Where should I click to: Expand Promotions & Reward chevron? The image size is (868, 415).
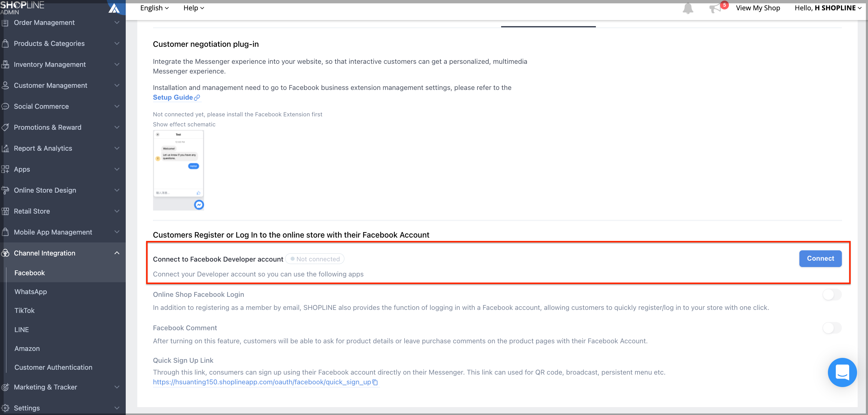click(x=117, y=127)
